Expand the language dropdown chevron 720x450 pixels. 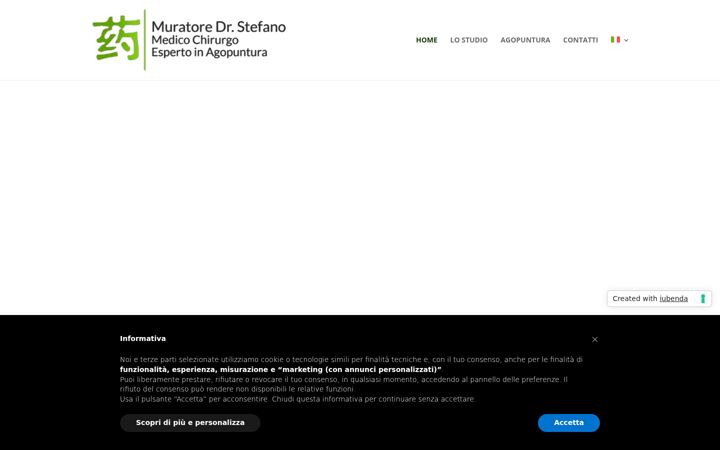coord(626,40)
